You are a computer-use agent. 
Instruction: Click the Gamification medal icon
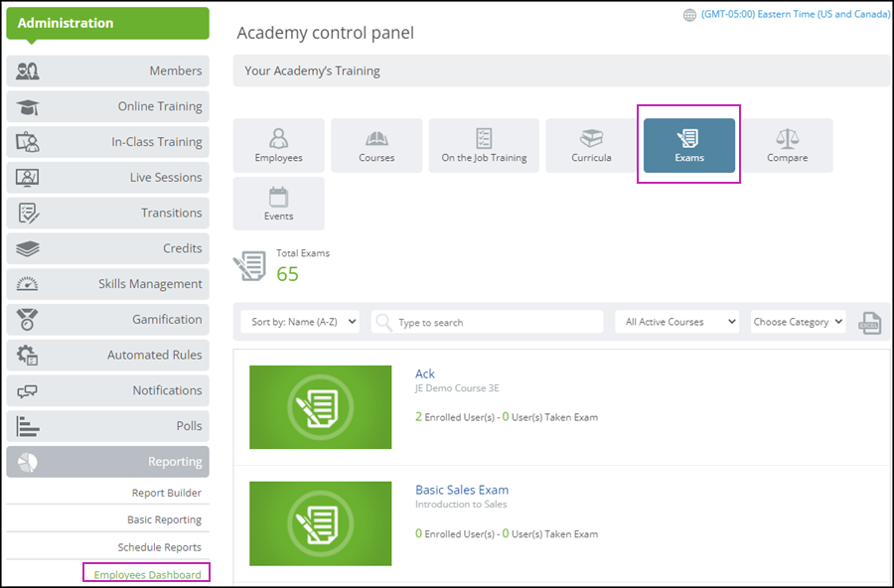(x=28, y=320)
